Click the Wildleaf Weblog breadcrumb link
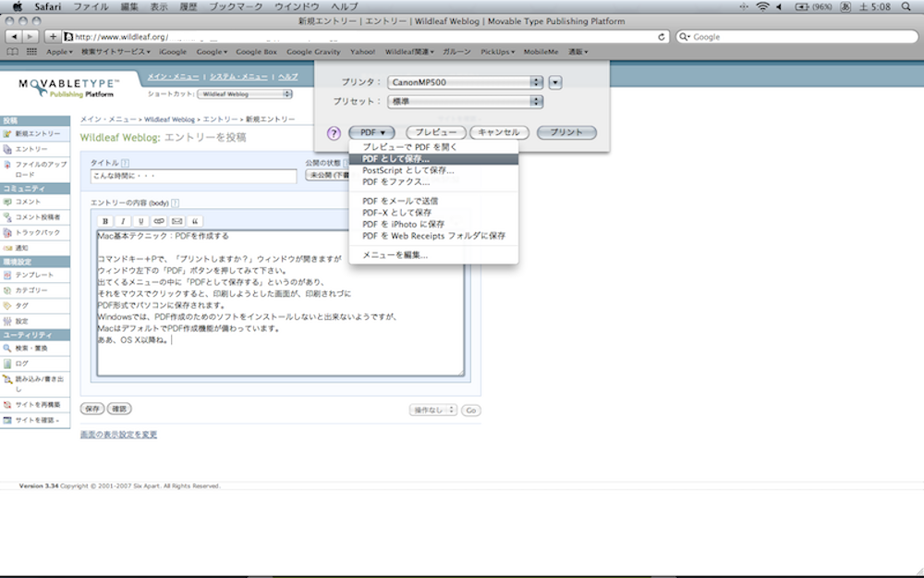The width and height of the screenshot is (924, 578). click(169, 119)
